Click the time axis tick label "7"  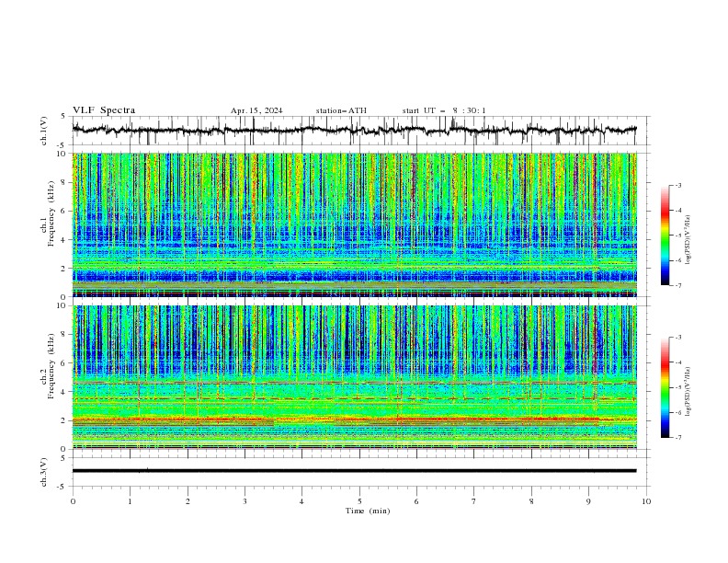474,501
